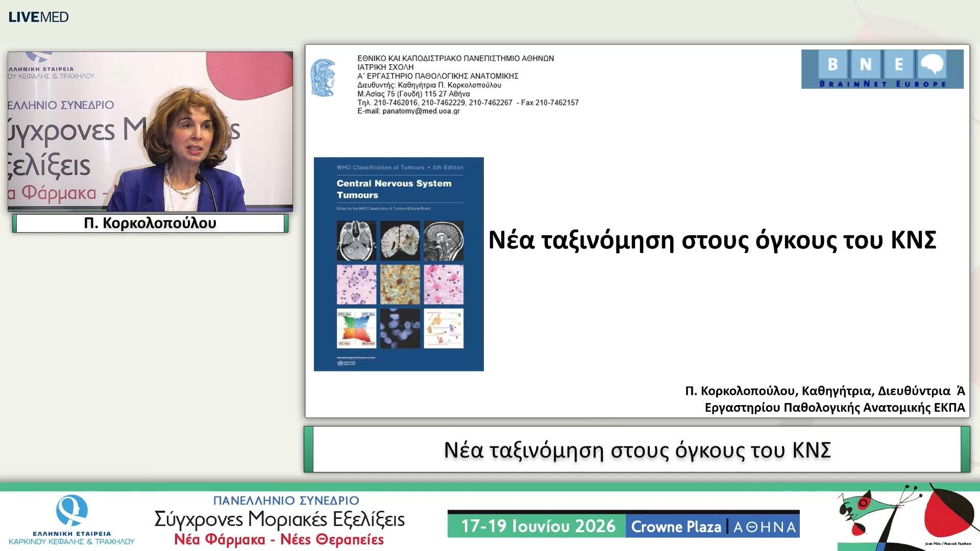Click the date 17-19 Ιουνίου 2026
Viewport: 980px width, 551px height.
click(x=538, y=526)
